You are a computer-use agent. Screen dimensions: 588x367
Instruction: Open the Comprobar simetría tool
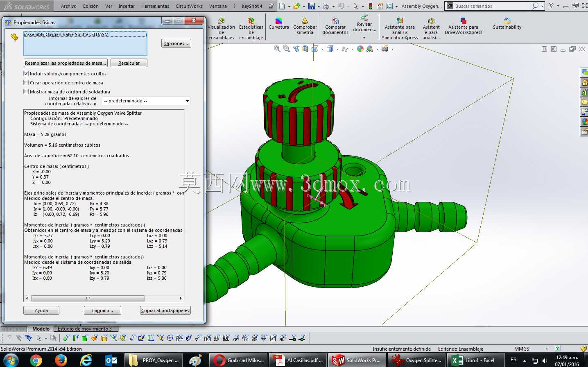point(305,26)
